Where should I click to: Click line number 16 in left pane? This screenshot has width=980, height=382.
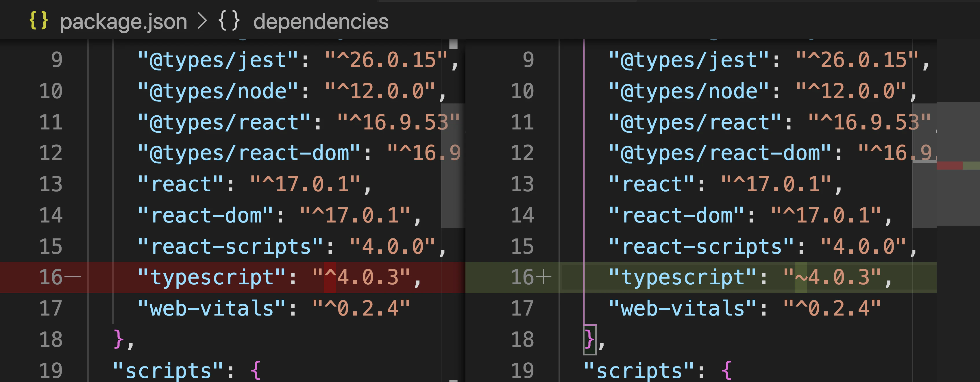(x=51, y=277)
